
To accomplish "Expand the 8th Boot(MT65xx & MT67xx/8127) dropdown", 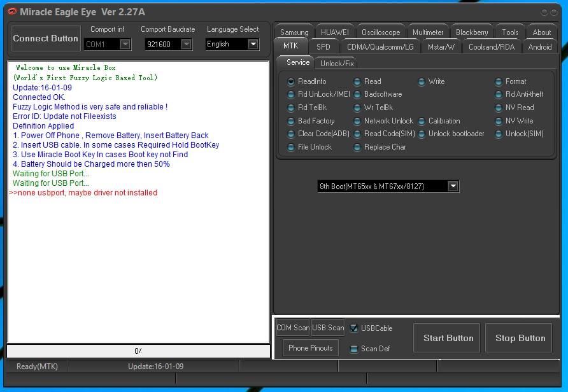I will (x=388, y=186).
